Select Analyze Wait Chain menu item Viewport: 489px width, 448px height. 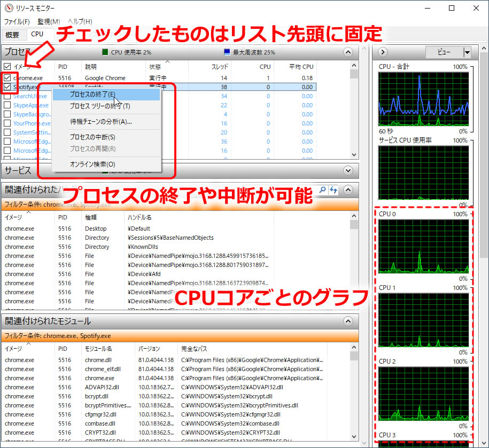point(106,122)
